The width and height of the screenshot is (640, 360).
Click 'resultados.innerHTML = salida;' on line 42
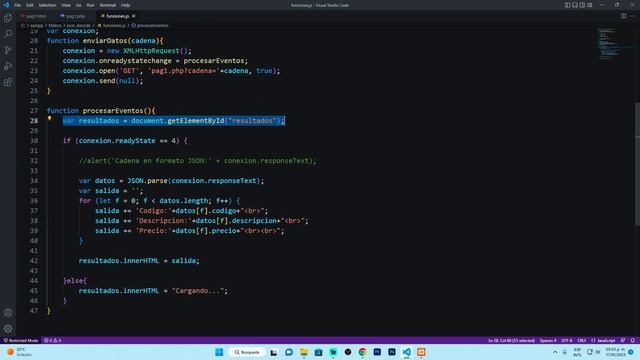click(x=139, y=261)
